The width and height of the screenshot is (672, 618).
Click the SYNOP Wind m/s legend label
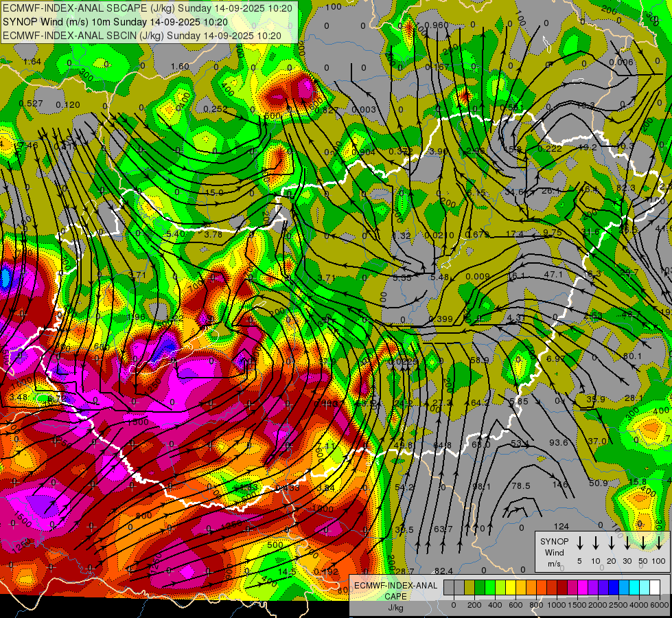click(x=554, y=552)
